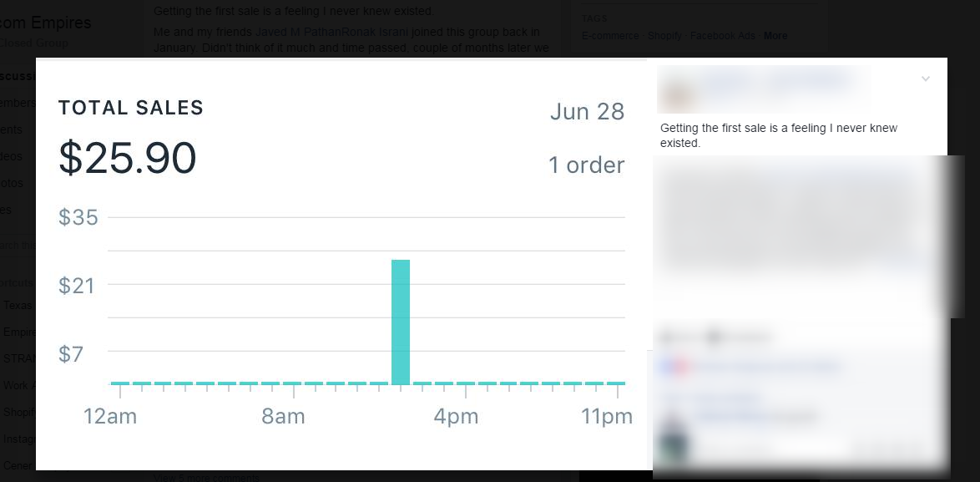Open the E-commerce tag
The height and width of the screenshot is (482, 980).
click(x=609, y=36)
